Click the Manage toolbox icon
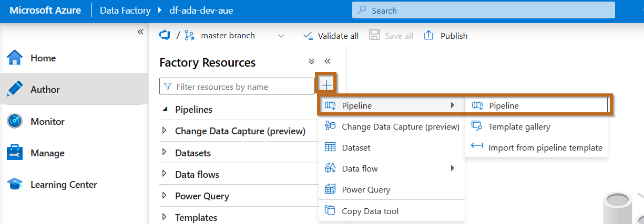The image size is (644, 224). coord(15,153)
